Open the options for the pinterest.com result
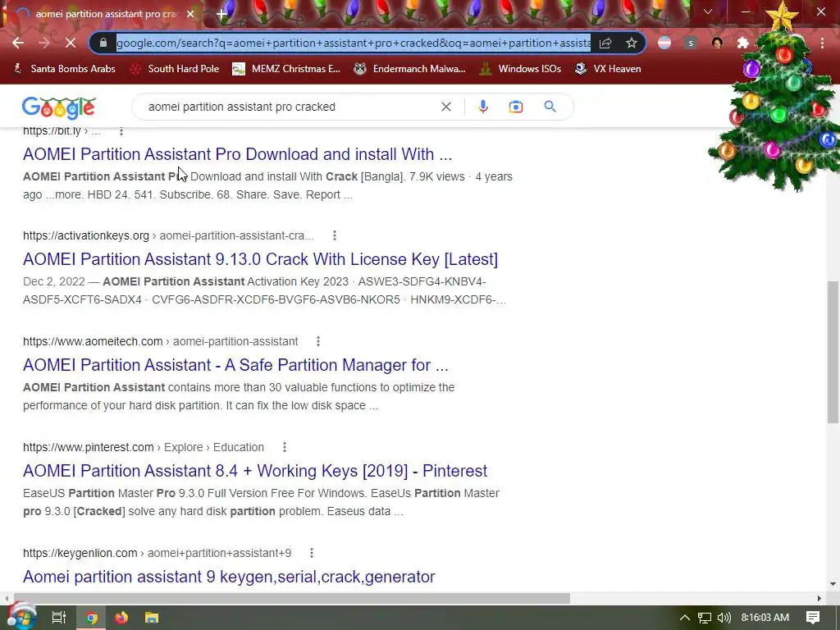This screenshot has width=840, height=630. point(285,447)
